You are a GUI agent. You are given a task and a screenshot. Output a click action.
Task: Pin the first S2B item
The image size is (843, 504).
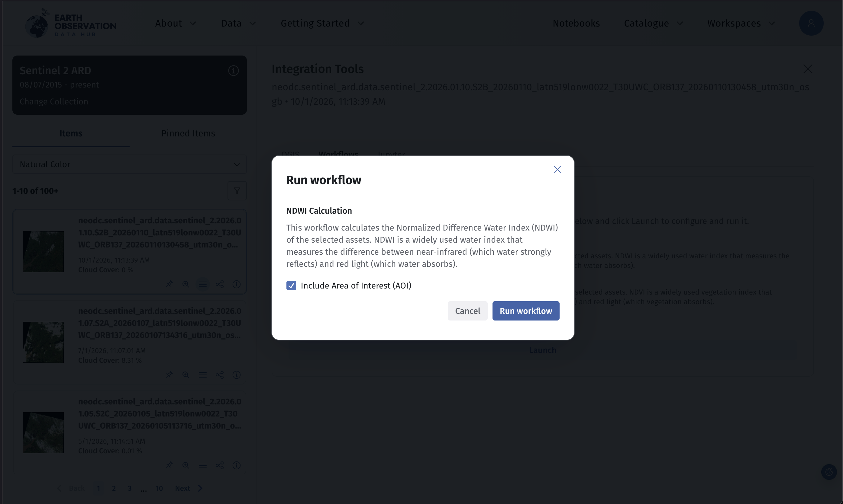pyautogui.click(x=169, y=284)
